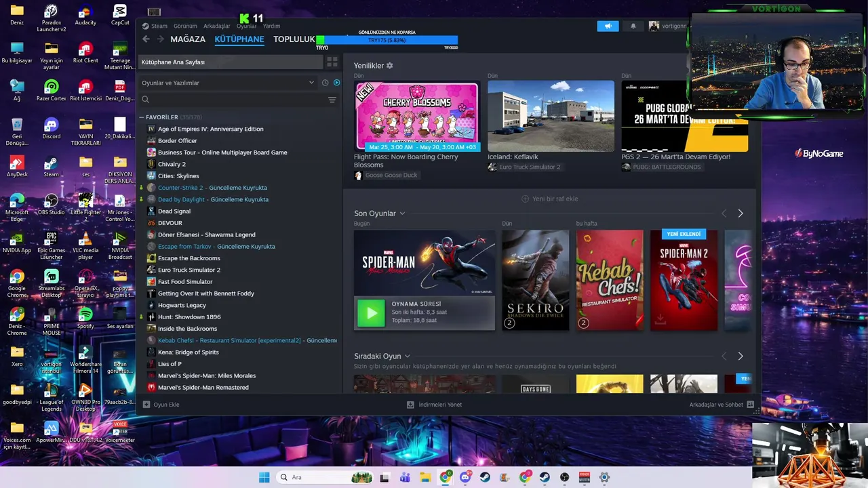The width and height of the screenshot is (868, 488).
Task: Select Cities: Skylines in game list
Action: tap(178, 176)
